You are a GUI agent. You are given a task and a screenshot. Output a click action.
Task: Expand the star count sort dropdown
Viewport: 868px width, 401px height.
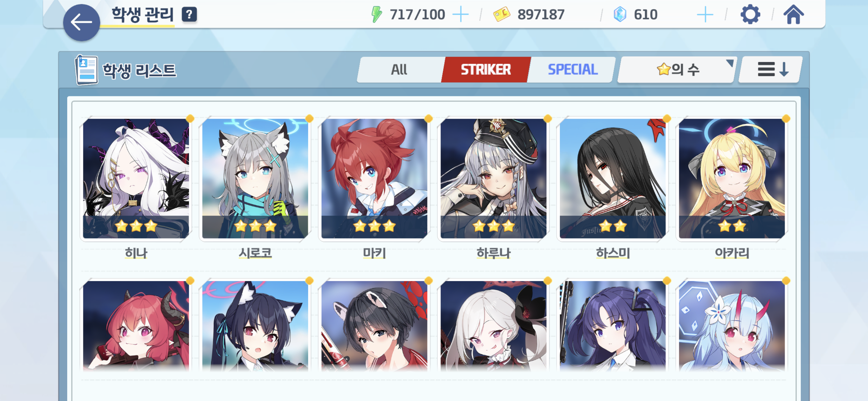(677, 70)
